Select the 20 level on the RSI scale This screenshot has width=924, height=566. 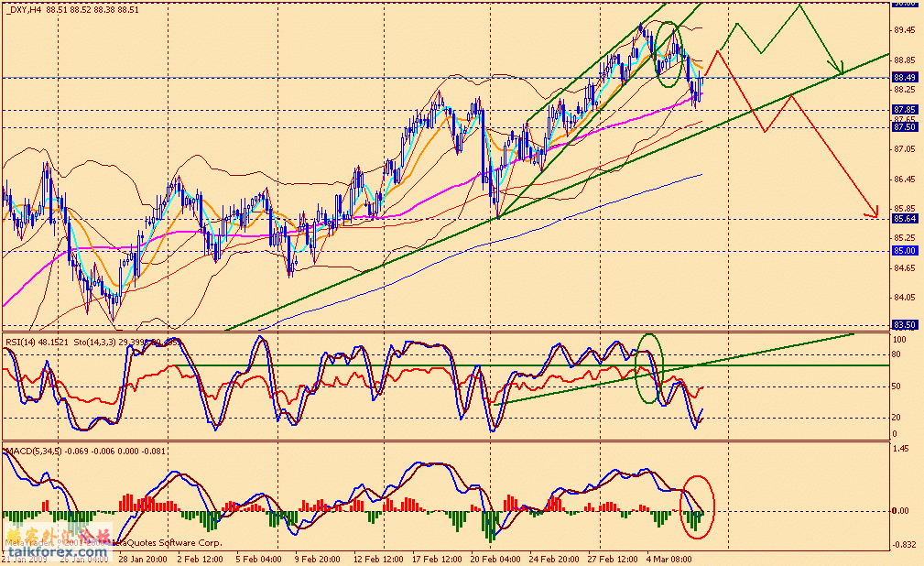point(897,418)
